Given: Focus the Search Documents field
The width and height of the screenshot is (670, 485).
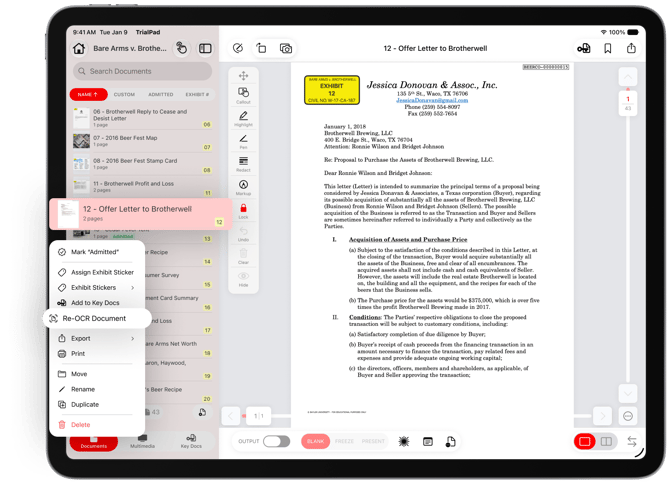Looking at the screenshot, I should (x=143, y=71).
